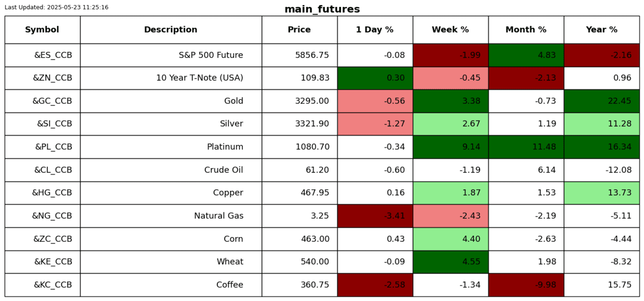Select the Week % column header
644x301 pixels.
450,30
